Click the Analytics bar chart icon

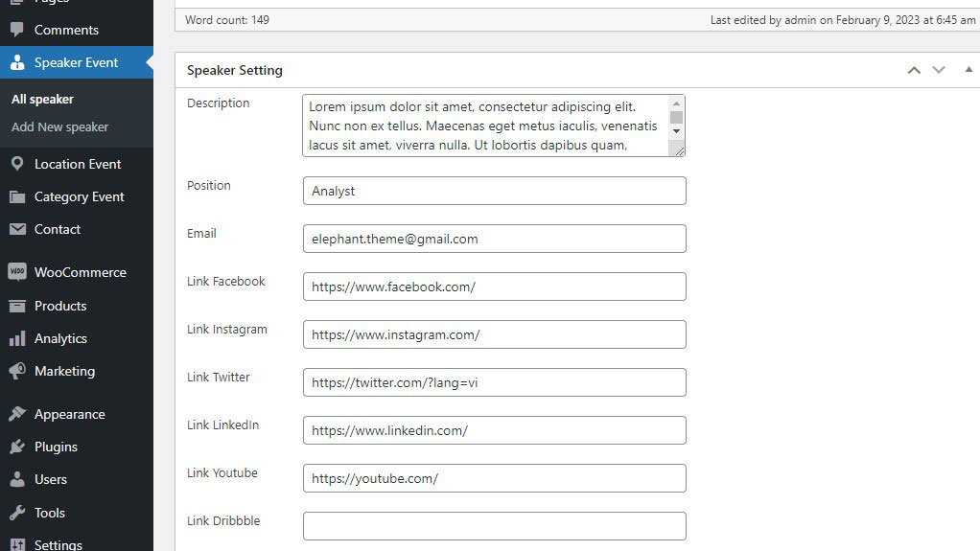click(17, 339)
